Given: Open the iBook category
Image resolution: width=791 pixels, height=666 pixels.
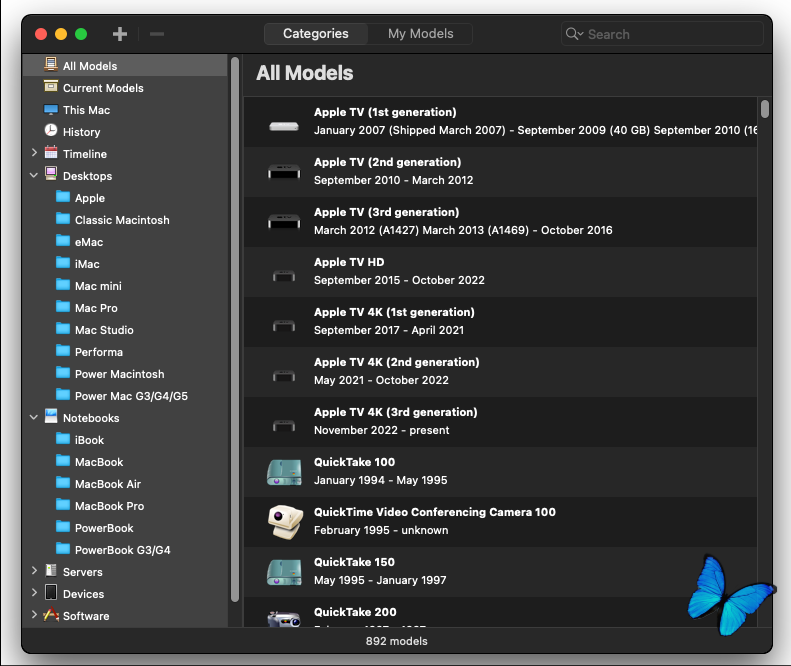Looking at the screenshot, I should 125,440.
